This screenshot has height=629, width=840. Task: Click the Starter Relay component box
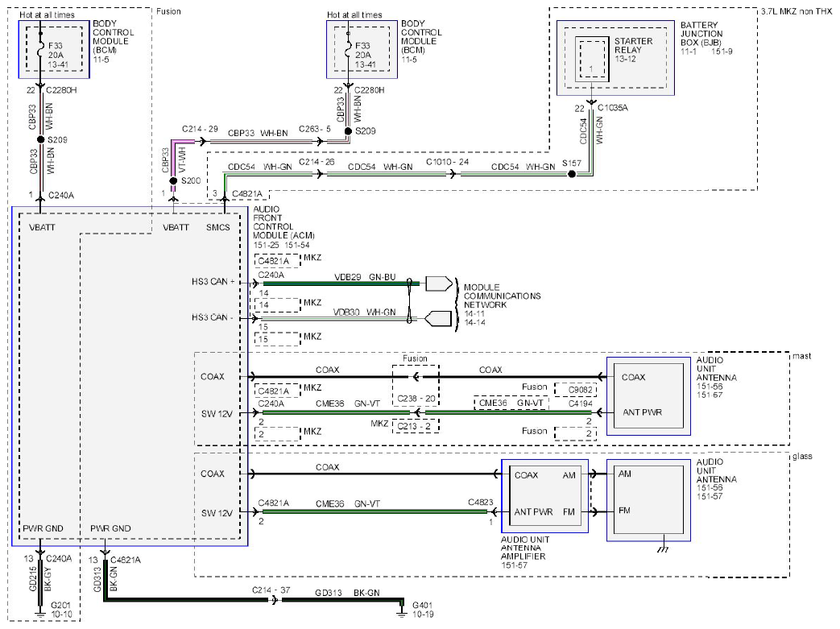(x=592, y=59)
